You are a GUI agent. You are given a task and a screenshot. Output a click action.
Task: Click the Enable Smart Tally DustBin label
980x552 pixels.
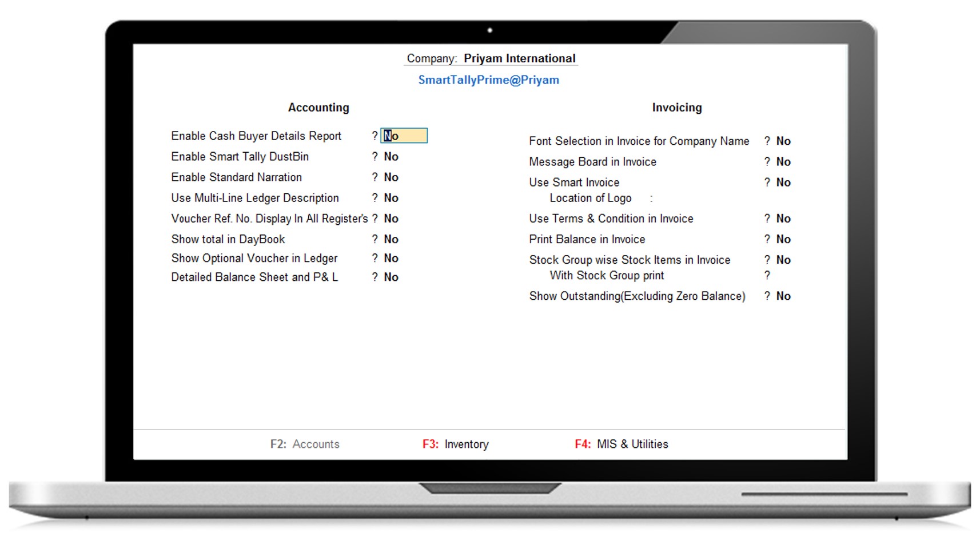[240, 157]
